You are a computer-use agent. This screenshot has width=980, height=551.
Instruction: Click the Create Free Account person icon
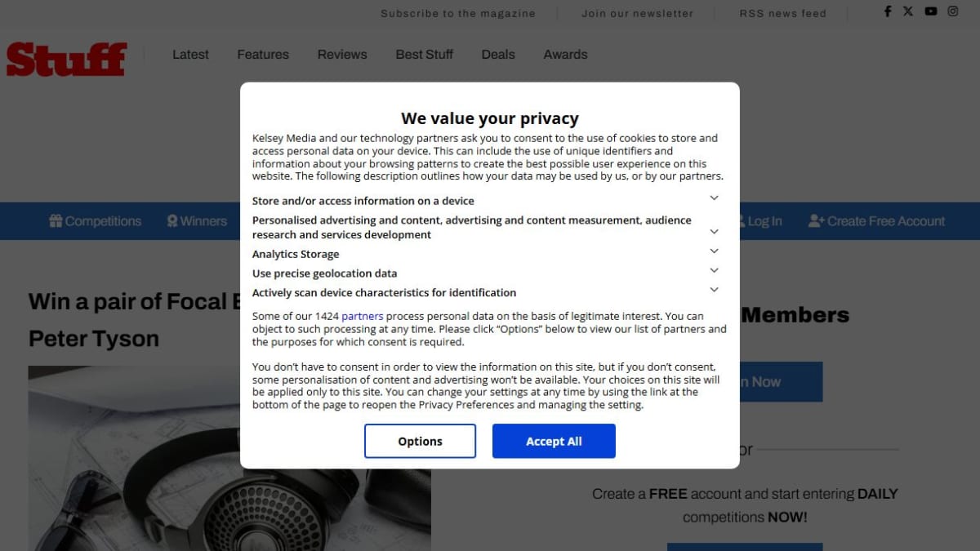(816, 221)
